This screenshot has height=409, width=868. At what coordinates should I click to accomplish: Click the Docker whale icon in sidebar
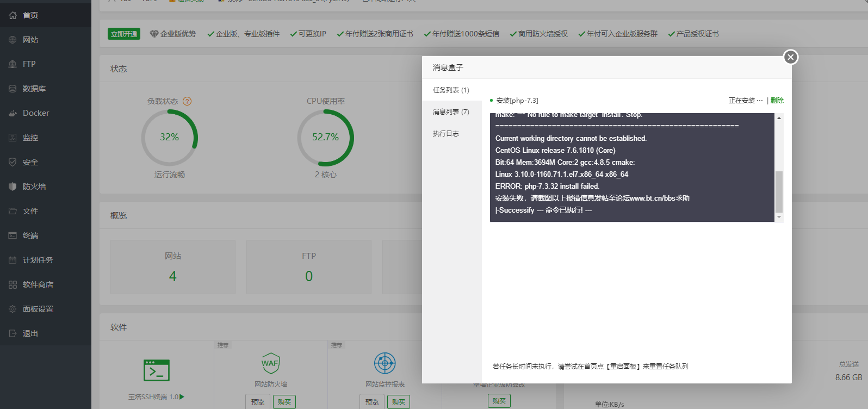(x=13, y=113)
